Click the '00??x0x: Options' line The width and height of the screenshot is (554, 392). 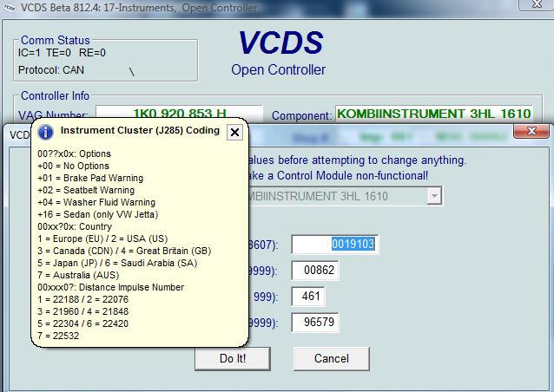click(x=74, y=154)
